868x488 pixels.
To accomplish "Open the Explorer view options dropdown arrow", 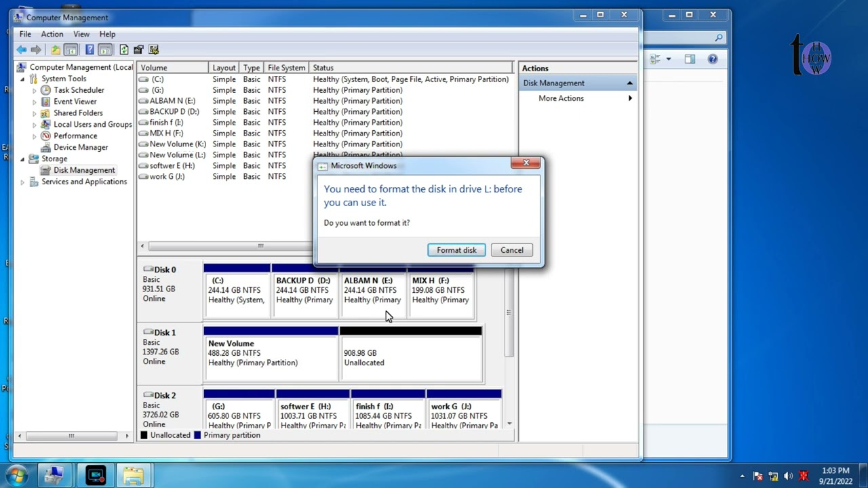I will click(669, 60).
